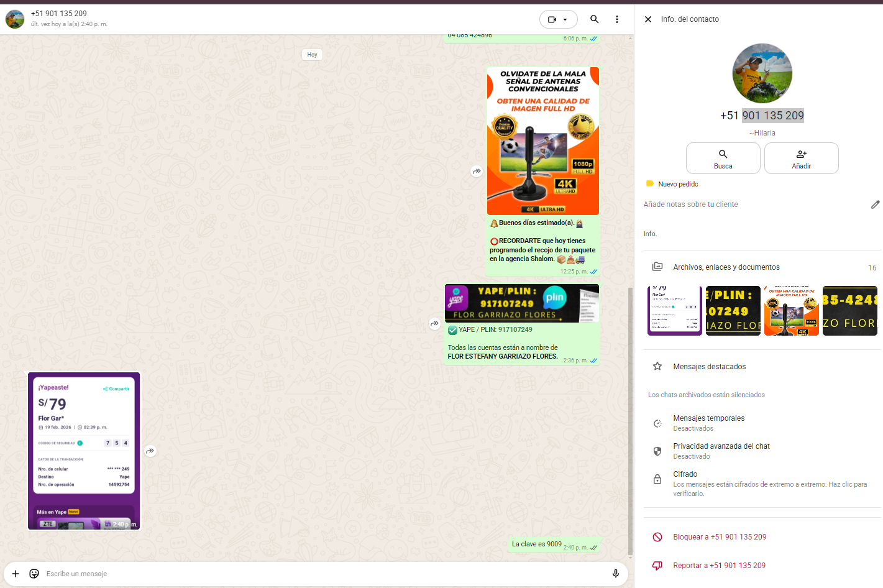The height and width of the screenshot is (588, 883).
Task: Record a voice message with microphone
Action: tap(615, 574)
